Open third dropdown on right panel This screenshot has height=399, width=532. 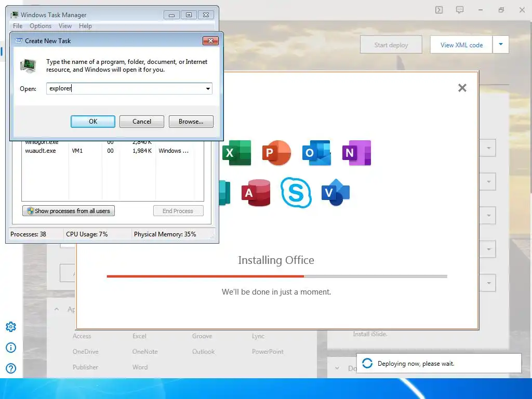point(488,216)
